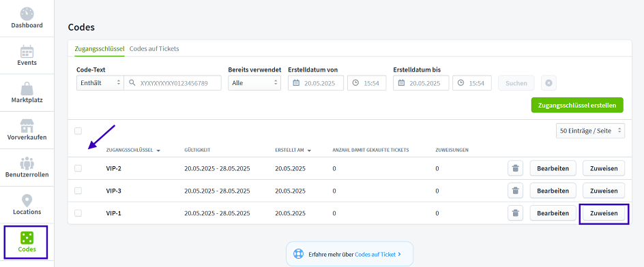Change the 50 Einträge / Seite dropdown
This screenshot has width=644, height=267.
(590, 131)
